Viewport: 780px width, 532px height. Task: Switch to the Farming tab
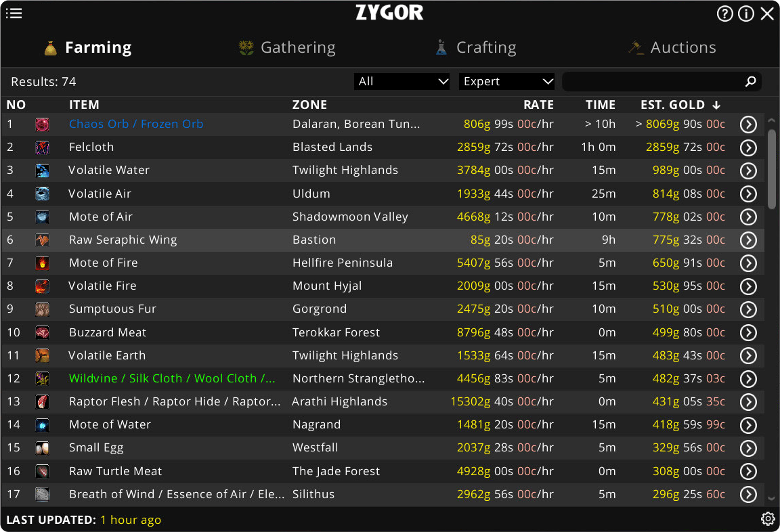pos(87,47)
